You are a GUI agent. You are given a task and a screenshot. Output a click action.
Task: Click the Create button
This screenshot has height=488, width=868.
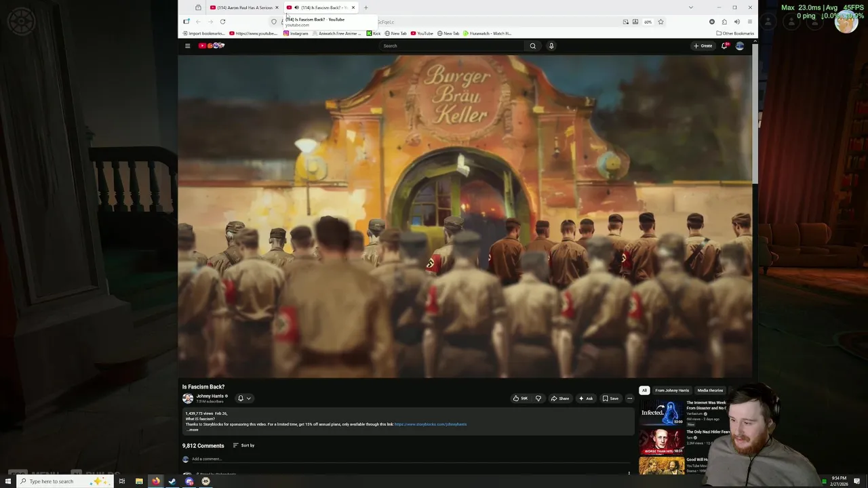coord(703,46)
